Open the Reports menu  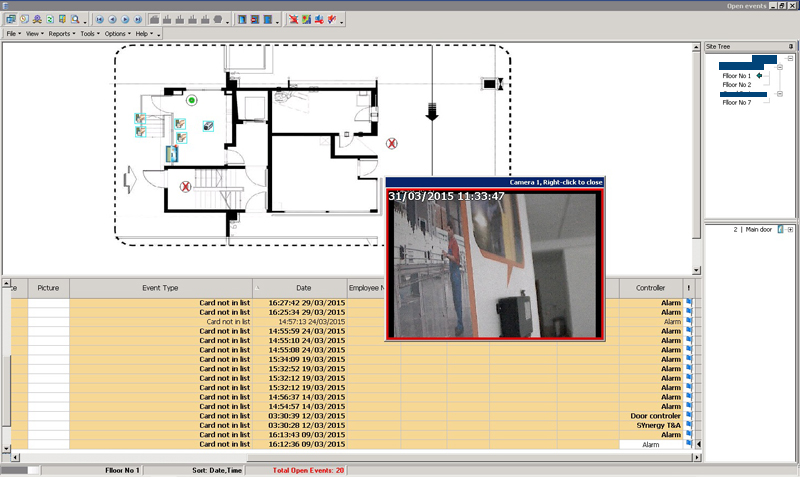(x=60, y=34)
